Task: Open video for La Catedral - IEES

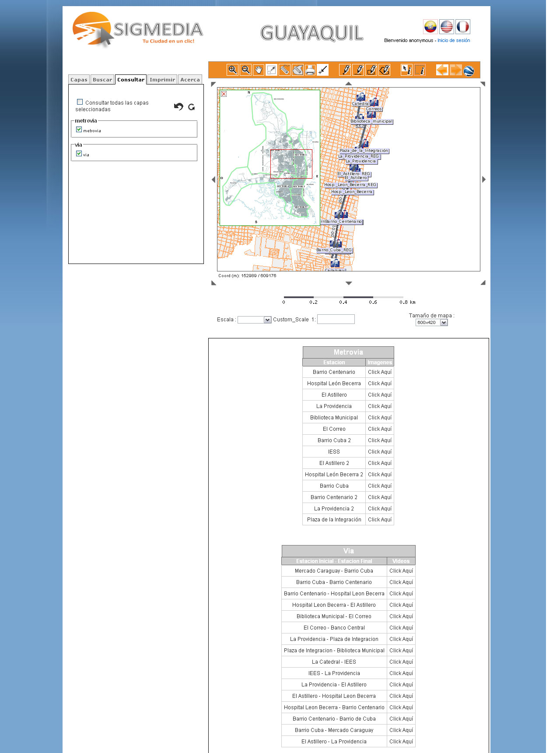Action: pos(401,662)
